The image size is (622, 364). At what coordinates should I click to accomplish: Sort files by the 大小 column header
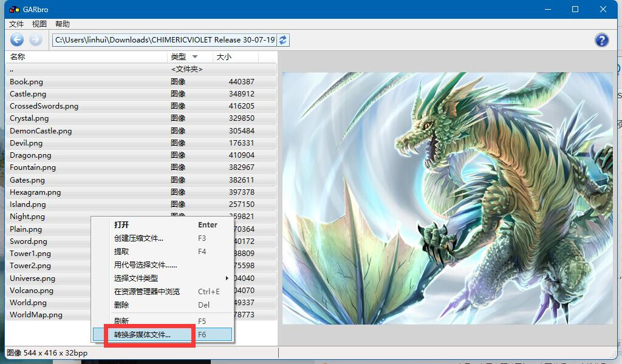tap(236, 57)
